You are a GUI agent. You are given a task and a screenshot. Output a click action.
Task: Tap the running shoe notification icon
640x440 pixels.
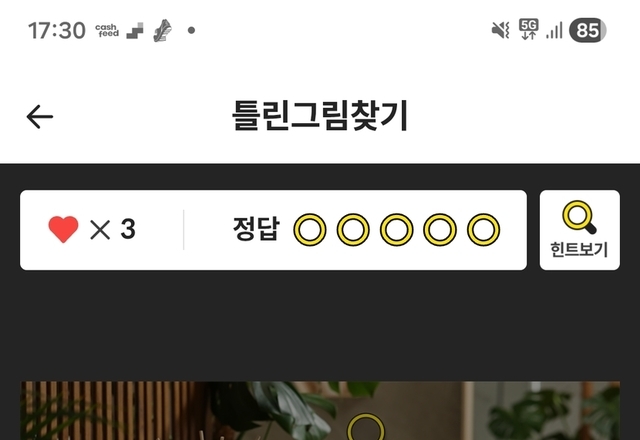click(x=162, y=31)
